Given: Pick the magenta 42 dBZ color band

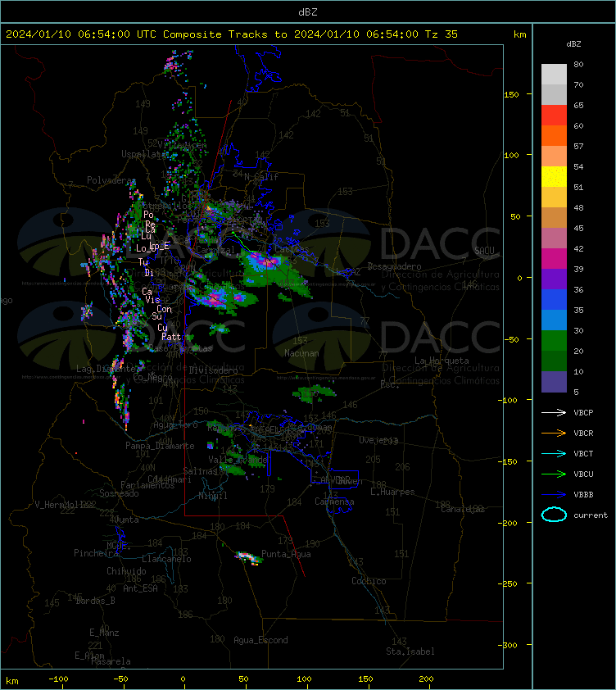Looking at the screenshot, I should pos(554,258).
